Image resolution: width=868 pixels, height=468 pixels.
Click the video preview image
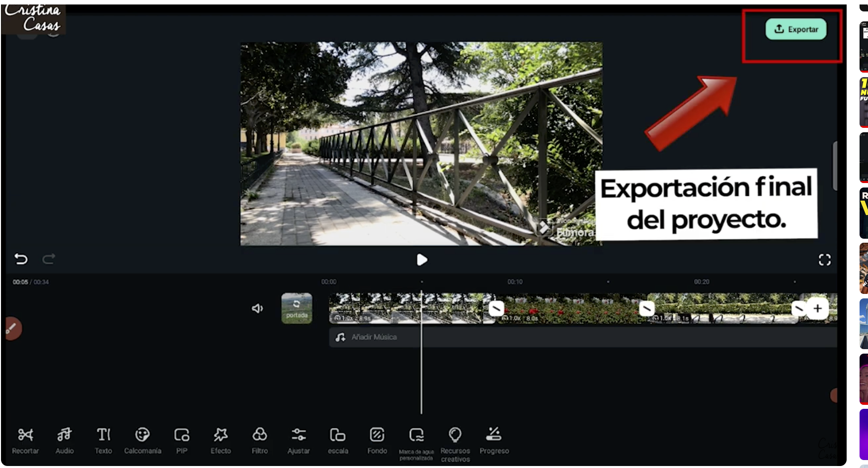[x=421, y=144]
